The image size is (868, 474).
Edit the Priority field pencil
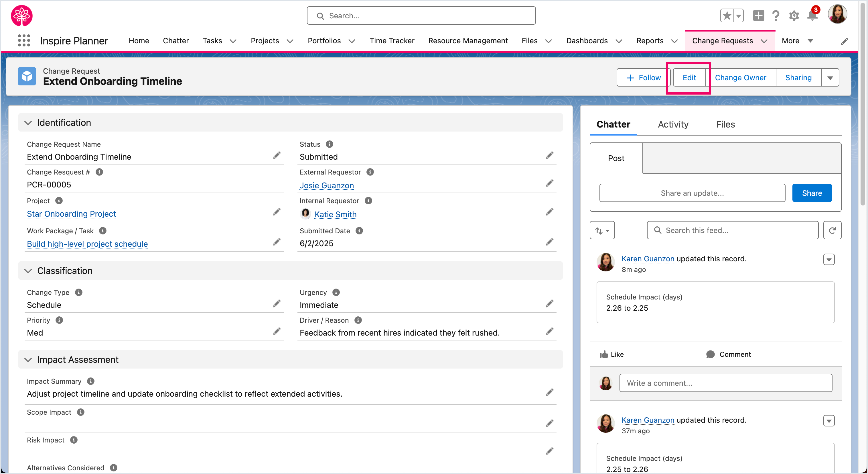pyautogui.click(x=277, y=332)
